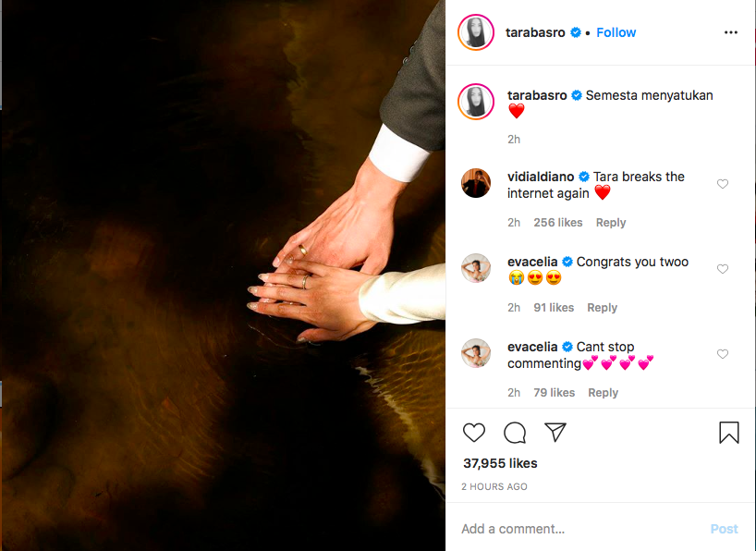Click the Post comment button

pos(724,529)
